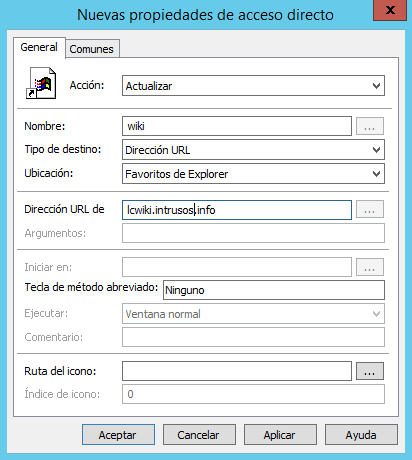Close the dialog with the red X button

[x=390, y=10]
